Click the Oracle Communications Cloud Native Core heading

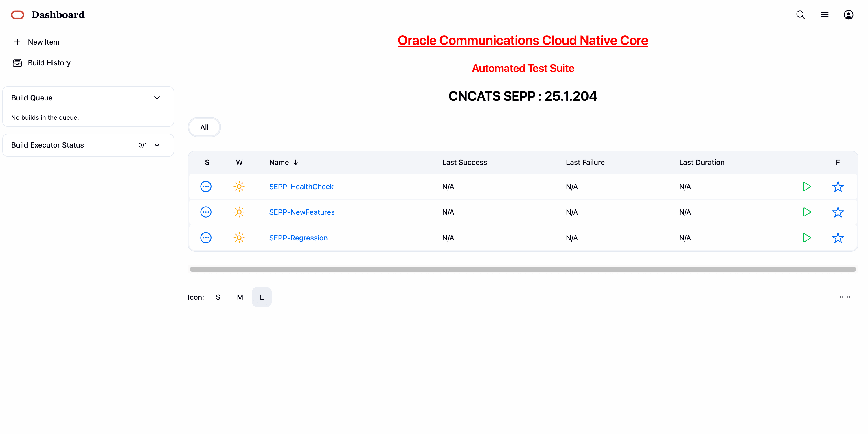pos(523,41)
